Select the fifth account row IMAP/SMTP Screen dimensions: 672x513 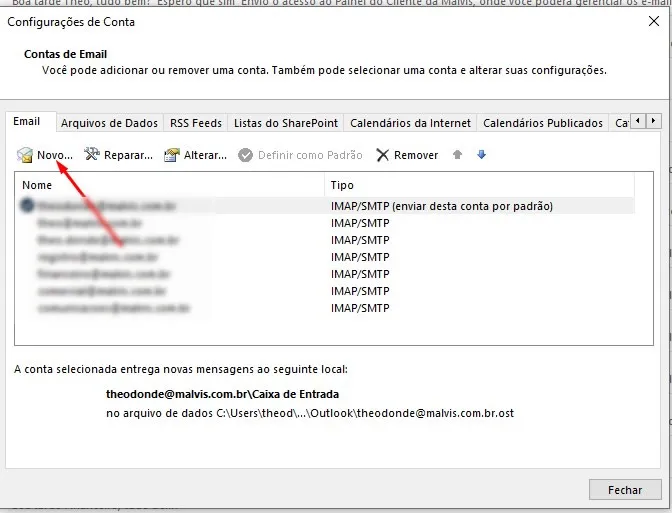coord(327,274)
